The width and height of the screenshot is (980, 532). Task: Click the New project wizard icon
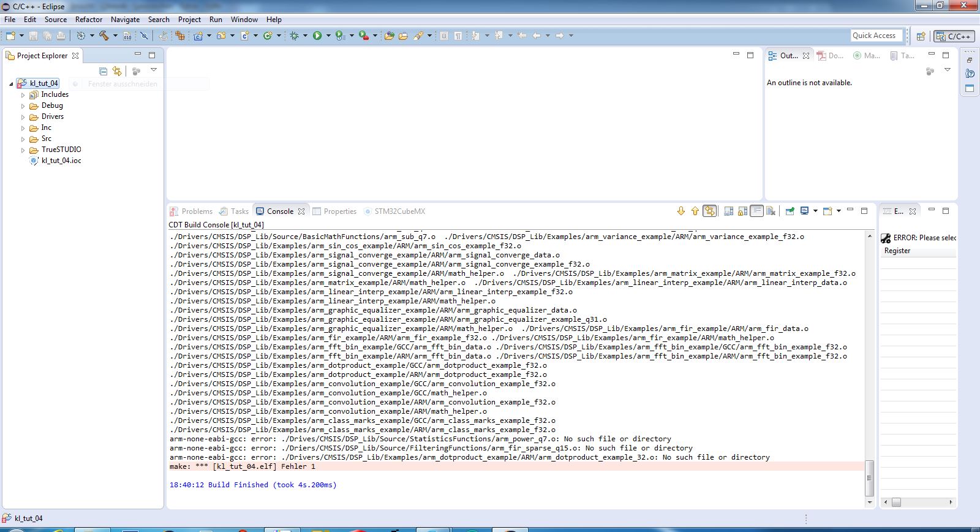pos(10,36)
